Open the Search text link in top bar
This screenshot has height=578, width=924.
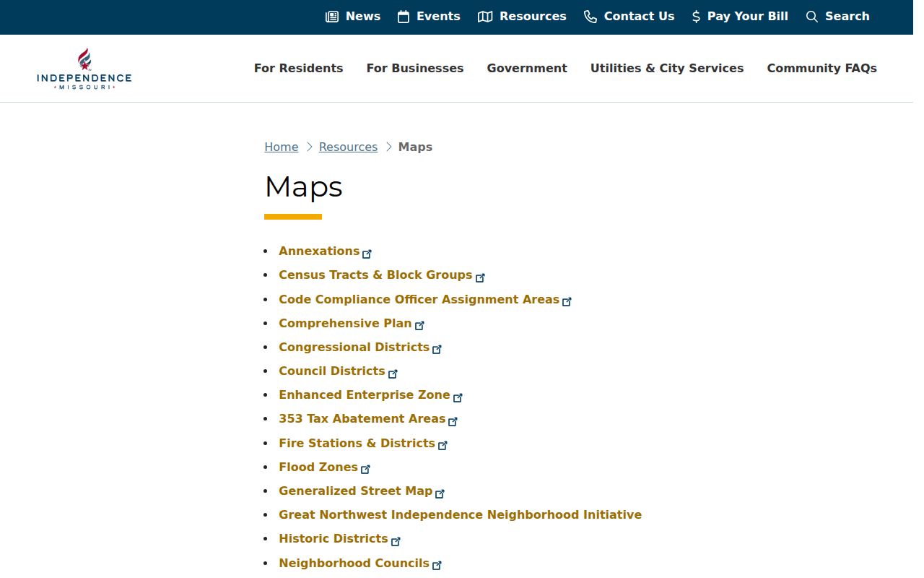coord(847,16)
